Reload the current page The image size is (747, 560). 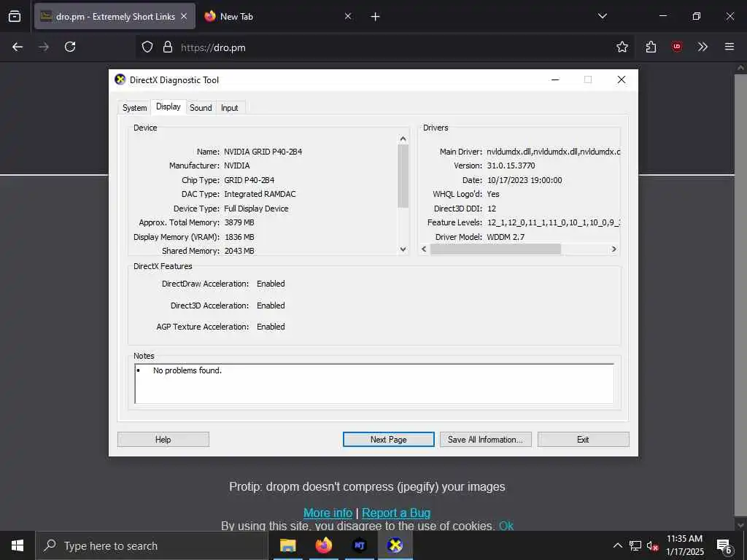(x=70, y=47)
